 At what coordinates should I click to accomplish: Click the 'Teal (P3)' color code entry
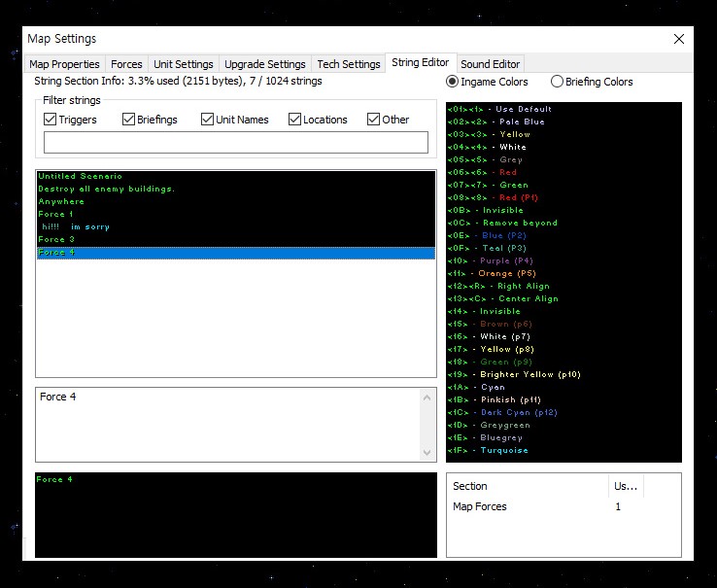(x=487, y=248)
